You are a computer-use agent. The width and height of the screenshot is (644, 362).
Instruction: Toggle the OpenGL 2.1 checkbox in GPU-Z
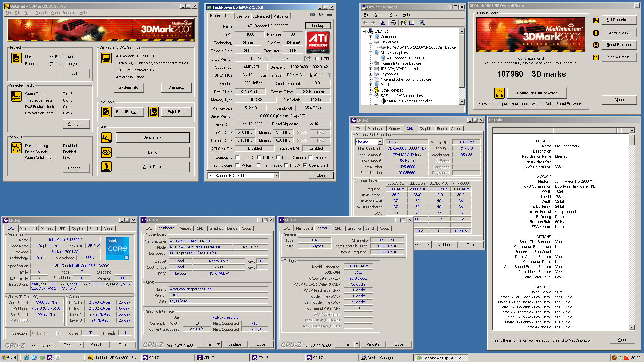pos(305,165)
